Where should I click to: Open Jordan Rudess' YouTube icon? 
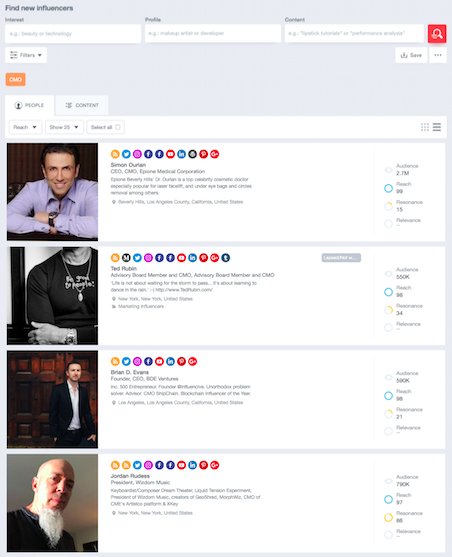point(181,465)
